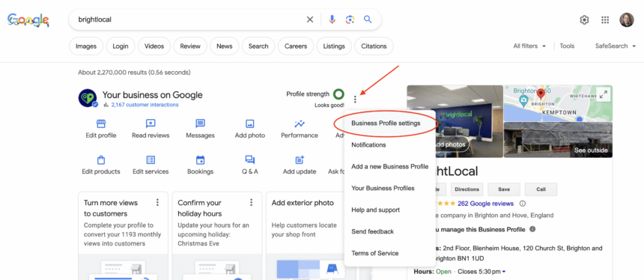Open the Bookings calendar icon
This screenshot has width=644, height=280.
201,159
